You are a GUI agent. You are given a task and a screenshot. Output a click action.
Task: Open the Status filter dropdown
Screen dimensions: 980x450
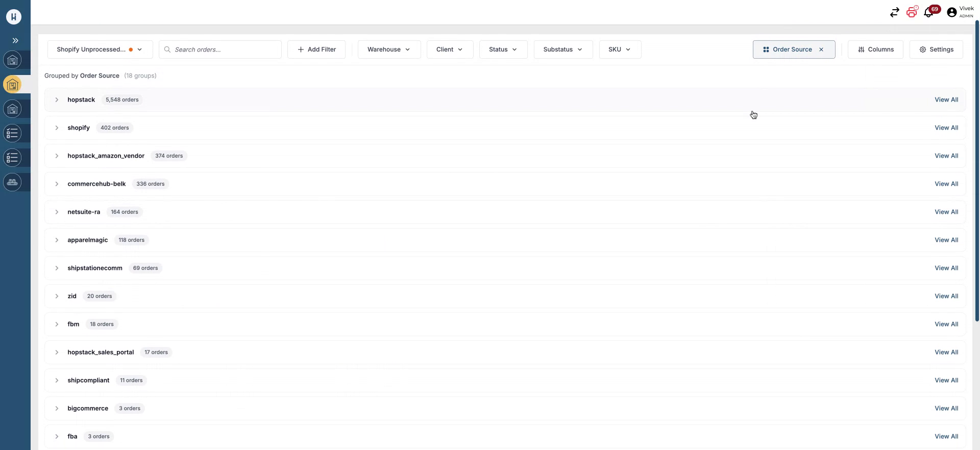point(503,49)
